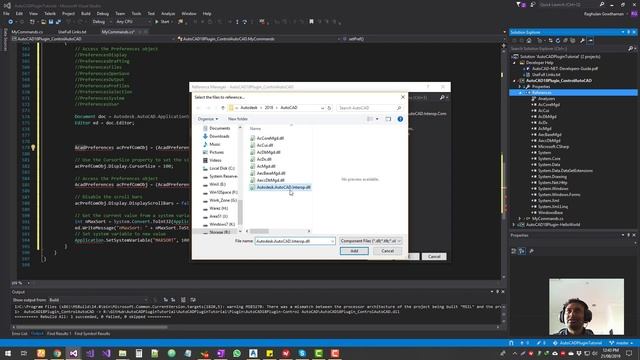This screenshot has width=640, height=360.
Task: Open the Build menu
Action: pyautogui.click(x=86, y=13)
